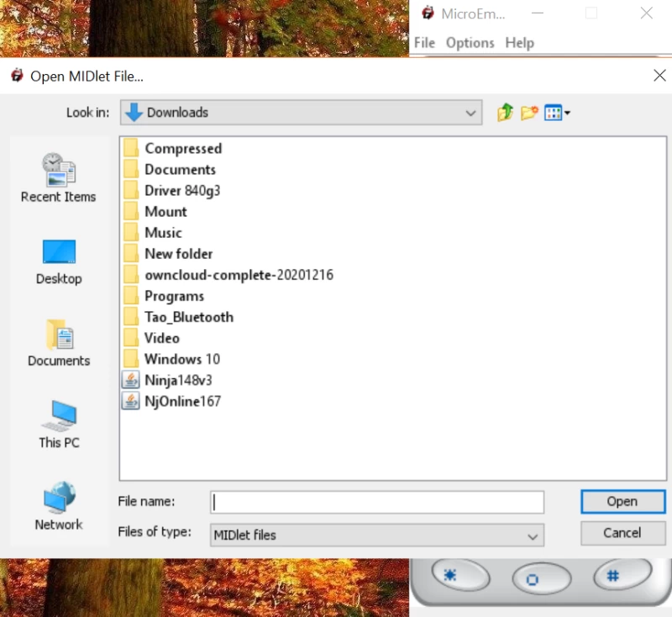The width and height of the screenshot is (672, 617).
Task: Click in the File name text field
Action: 376,502
